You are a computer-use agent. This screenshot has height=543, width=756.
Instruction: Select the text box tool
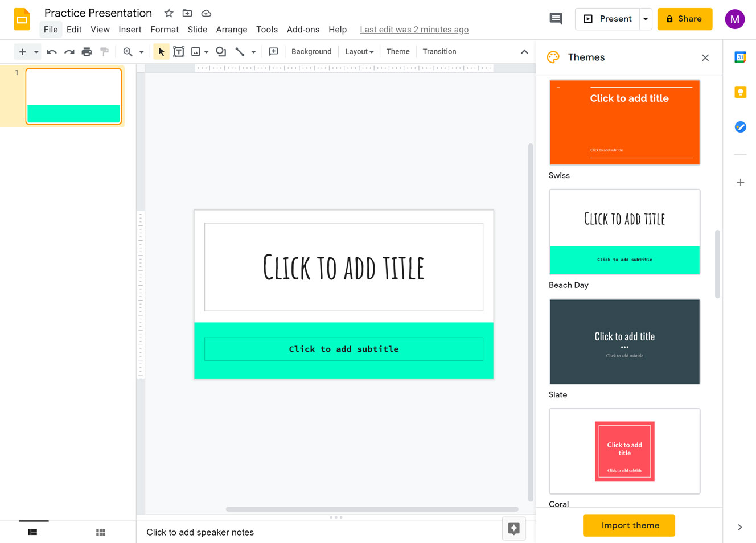(179, 52)
